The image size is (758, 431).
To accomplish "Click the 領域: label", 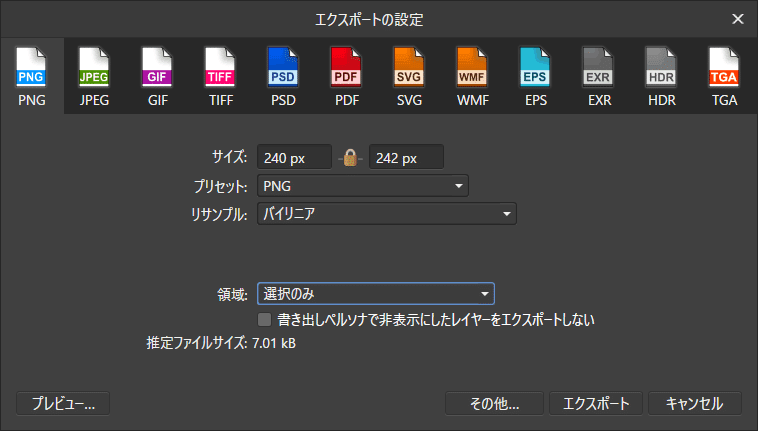I will (x=233, y=294).
